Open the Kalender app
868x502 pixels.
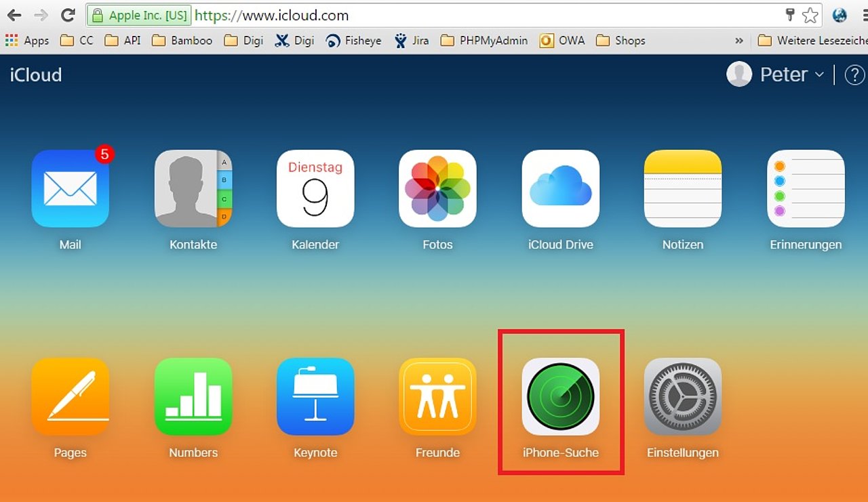click(x=315, y=188)
